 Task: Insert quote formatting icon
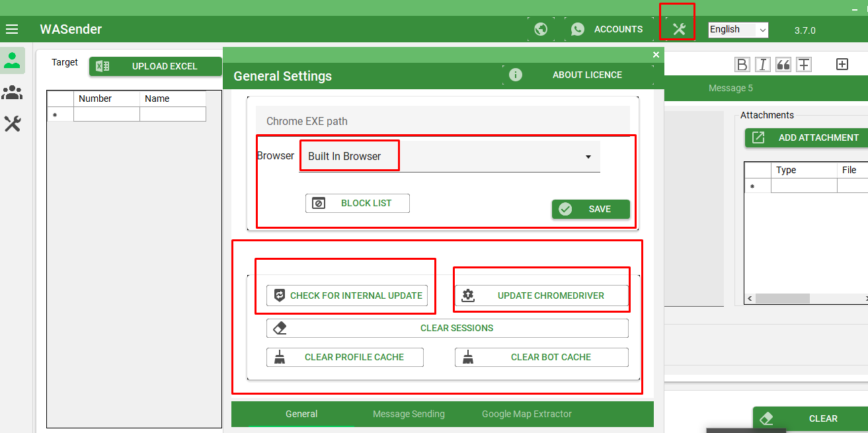click(x=783, y=64)
